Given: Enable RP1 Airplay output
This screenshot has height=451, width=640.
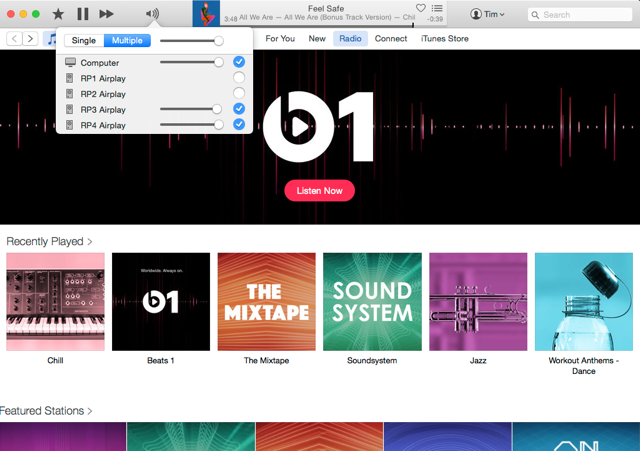Looking at the screenshot, I should 239,78.
